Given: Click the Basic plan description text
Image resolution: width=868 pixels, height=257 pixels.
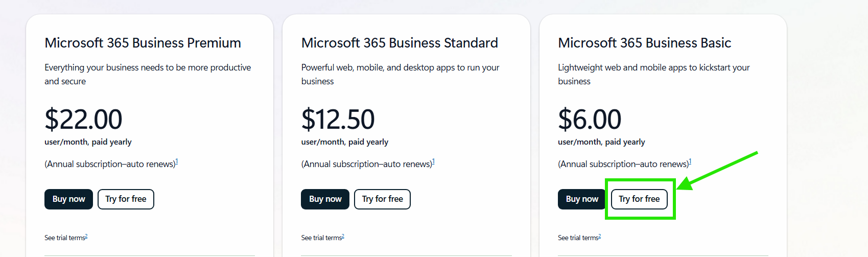Looking at the screenshot, I should pyautogui.click(x=653, y=74).
